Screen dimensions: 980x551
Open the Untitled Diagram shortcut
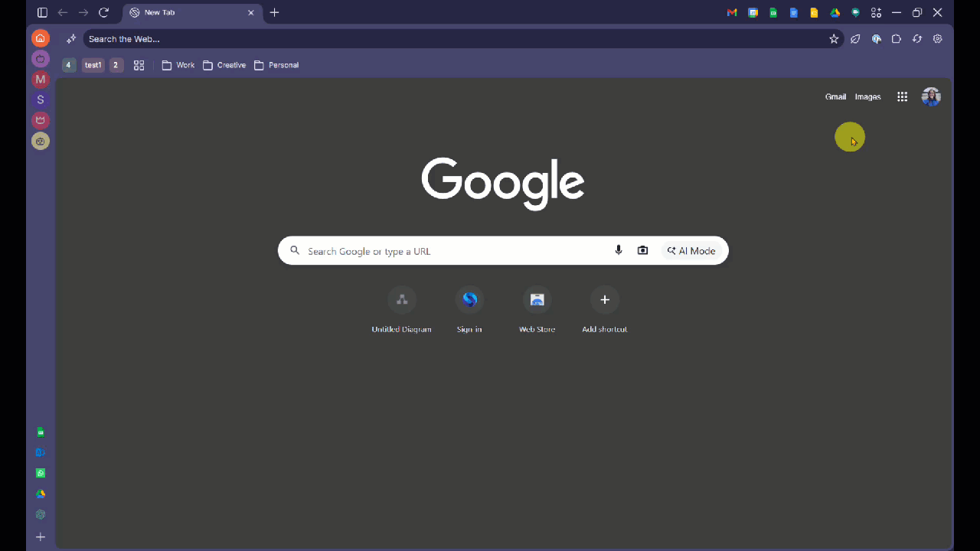(402, 310)
